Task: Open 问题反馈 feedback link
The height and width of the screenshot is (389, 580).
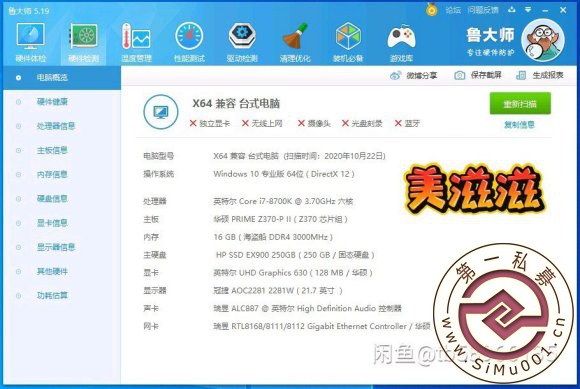Action: point(483,10)
